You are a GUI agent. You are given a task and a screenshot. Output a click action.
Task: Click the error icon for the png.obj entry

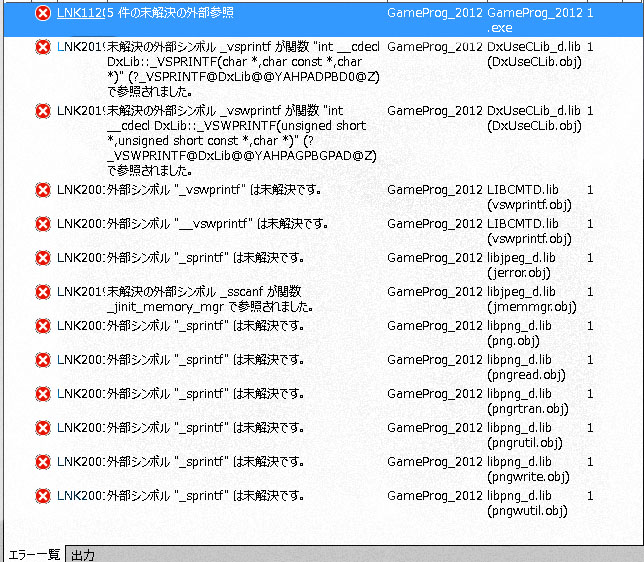(42, 326)
